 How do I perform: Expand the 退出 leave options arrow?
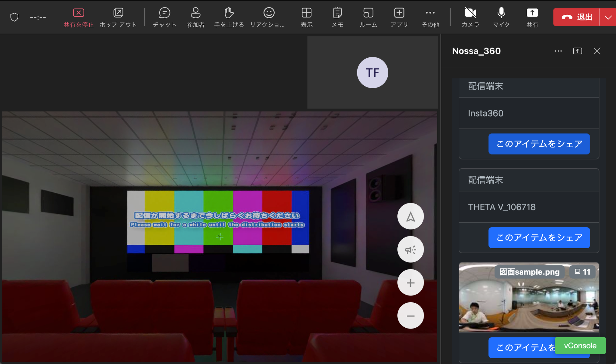(608, 17)
